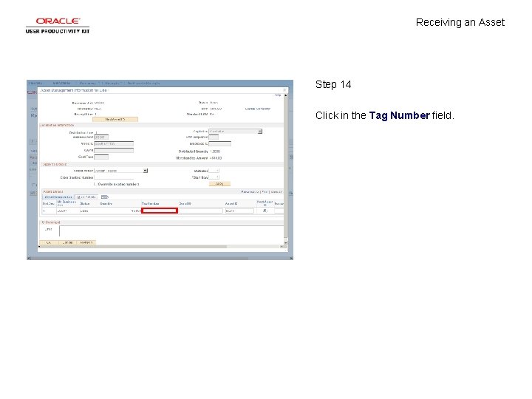Click the Cost Type input field
532x399 pixels.
tap(101, 157)
